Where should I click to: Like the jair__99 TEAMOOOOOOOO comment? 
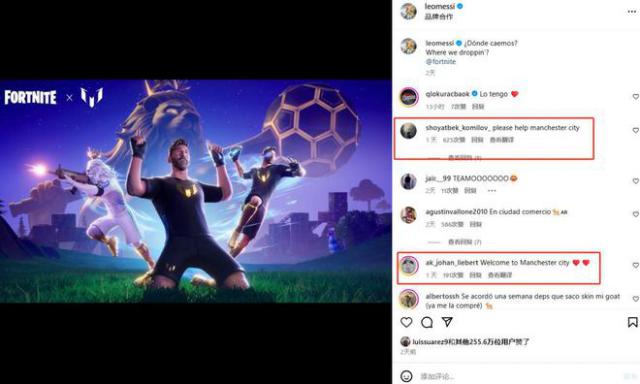point(636,181)
